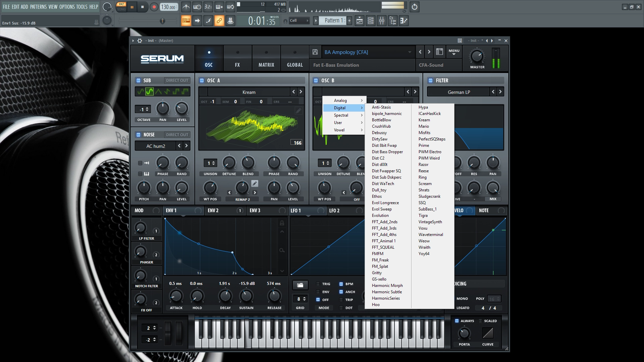Select next noise sample after AC hum2
This screenshot has width=644, height=362.
pos(186,146)
